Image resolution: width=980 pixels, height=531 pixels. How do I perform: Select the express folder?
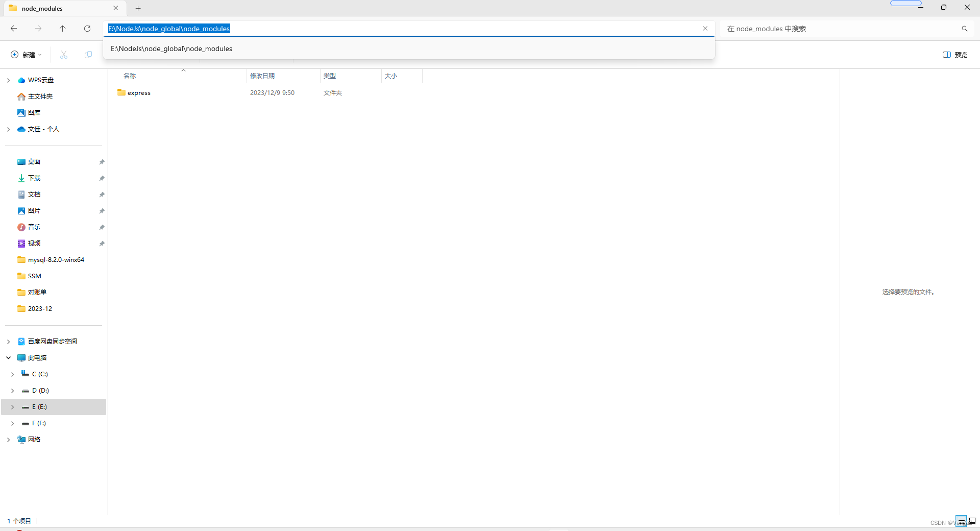coord(139,93)
